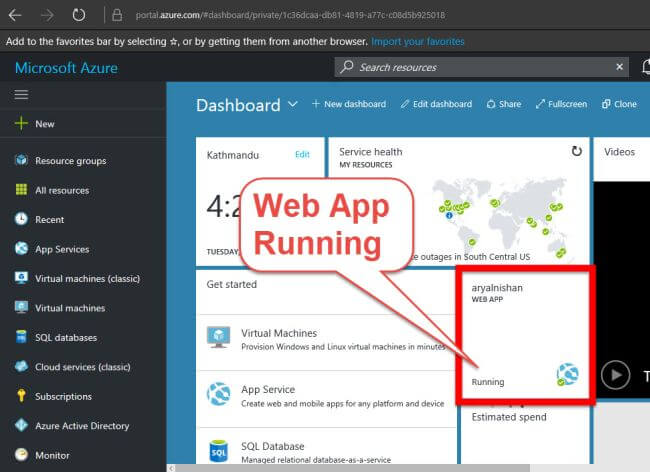
Task: Open the notifications bell icon
Action: pyautogui.click(x=645, y=67)
